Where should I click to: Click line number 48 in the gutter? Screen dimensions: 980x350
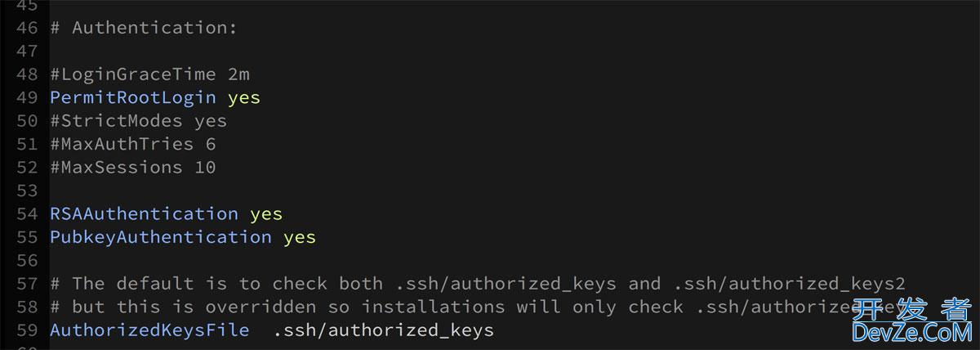pyautogui.click(x=27, y=74)
